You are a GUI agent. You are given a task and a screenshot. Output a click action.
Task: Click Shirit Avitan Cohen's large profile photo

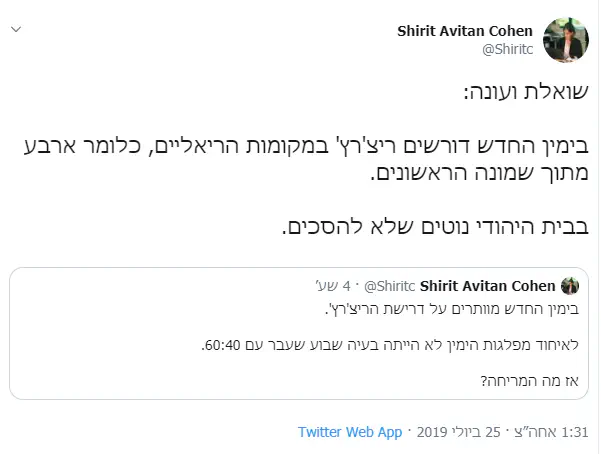565,38
